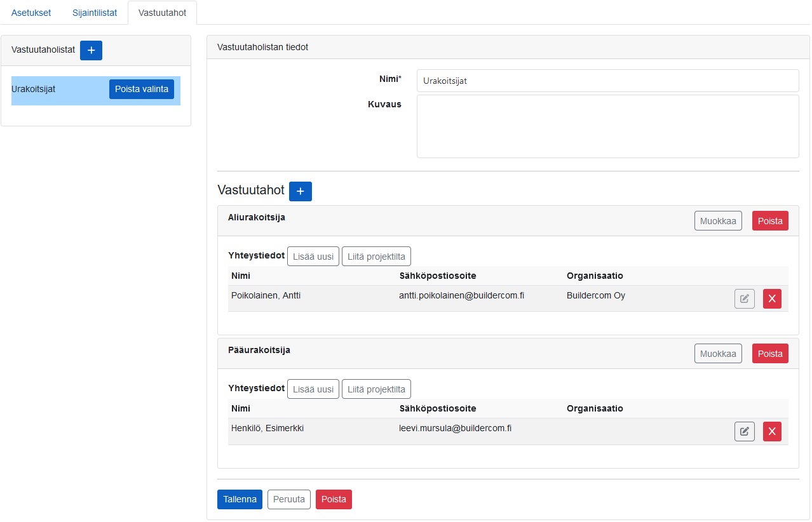Open the Asetukset tab
This screenshot has width=812, height=522.
point(31,13)
